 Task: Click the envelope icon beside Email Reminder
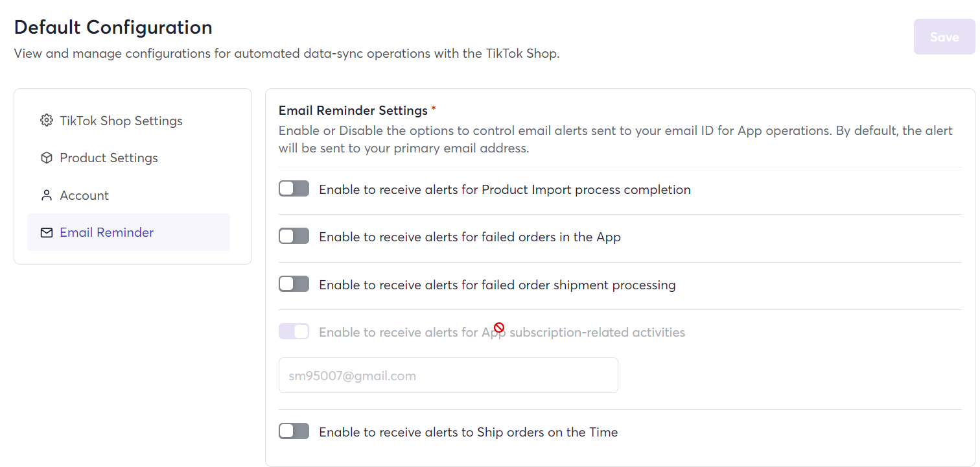pos(46,232)
